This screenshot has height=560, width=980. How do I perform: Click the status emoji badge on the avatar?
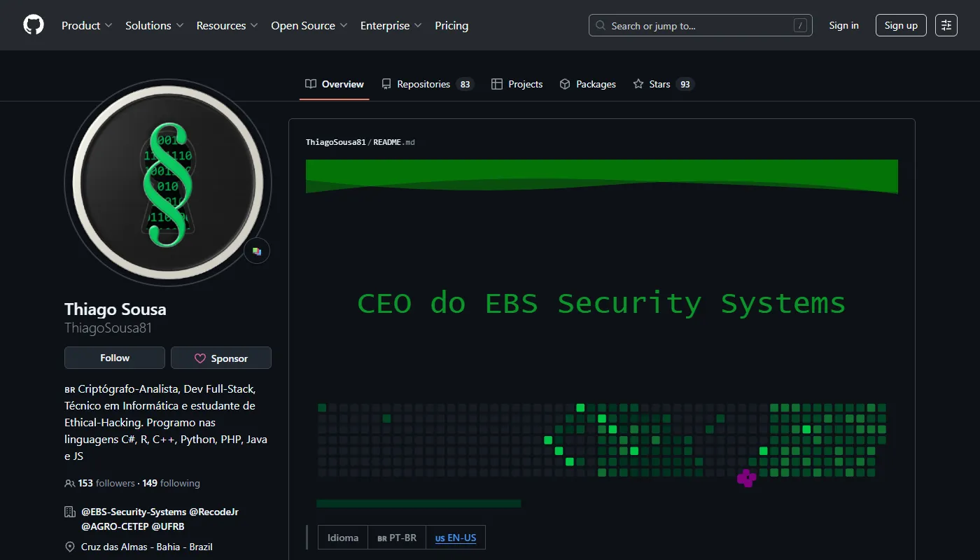(x=257, y=251)
